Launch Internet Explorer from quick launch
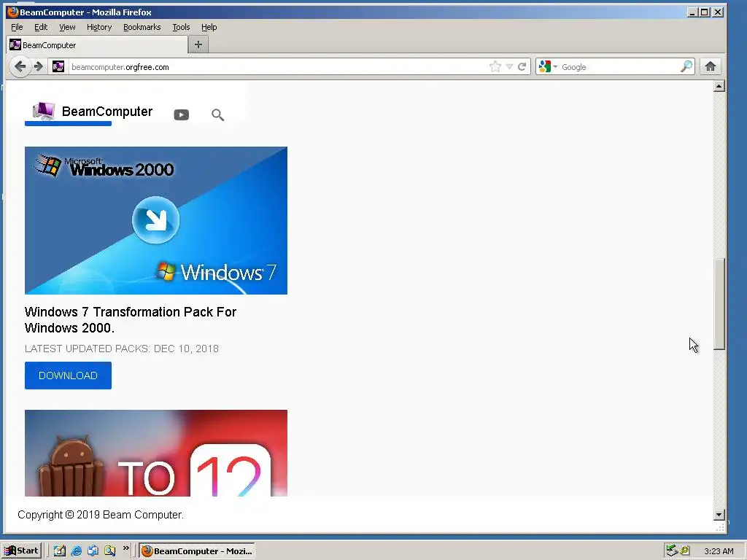This screenshot has height=560, width=747. (x=76, y=551)
